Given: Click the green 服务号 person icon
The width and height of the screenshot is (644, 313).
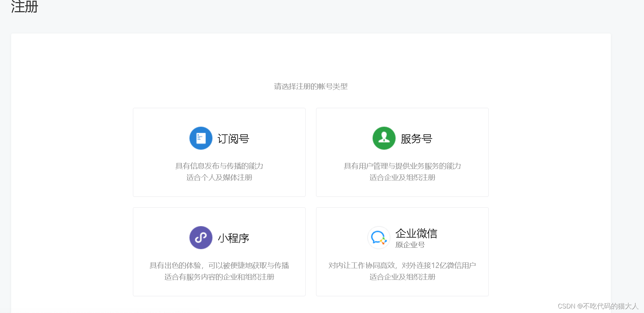Looking at the screenshot, I should [384, 138].
